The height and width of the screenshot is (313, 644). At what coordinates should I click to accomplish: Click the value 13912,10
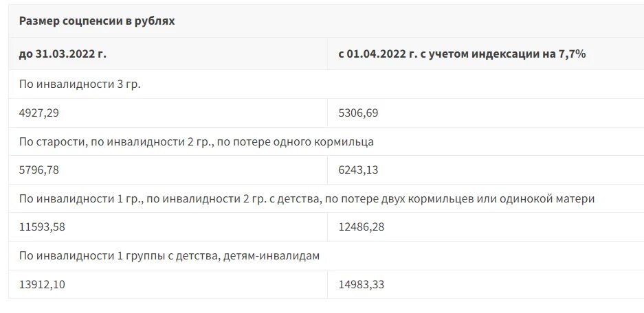43,284
